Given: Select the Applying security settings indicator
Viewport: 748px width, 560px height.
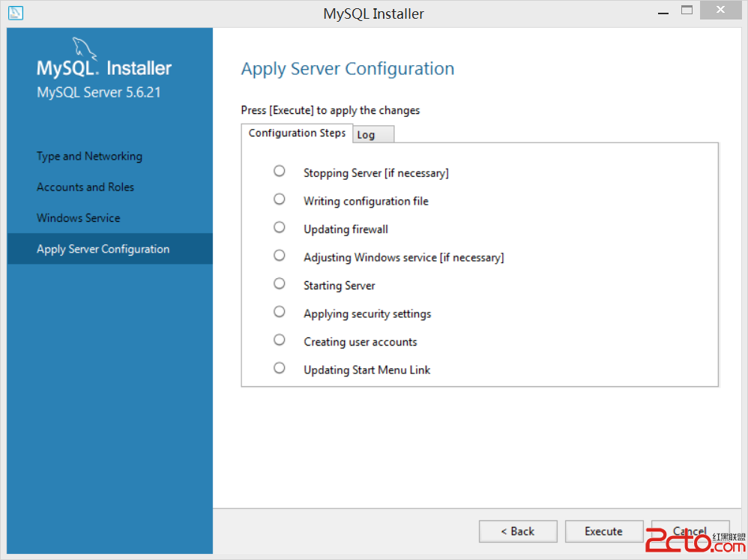Looking at the screenshot, I should (x=279, y=311).
